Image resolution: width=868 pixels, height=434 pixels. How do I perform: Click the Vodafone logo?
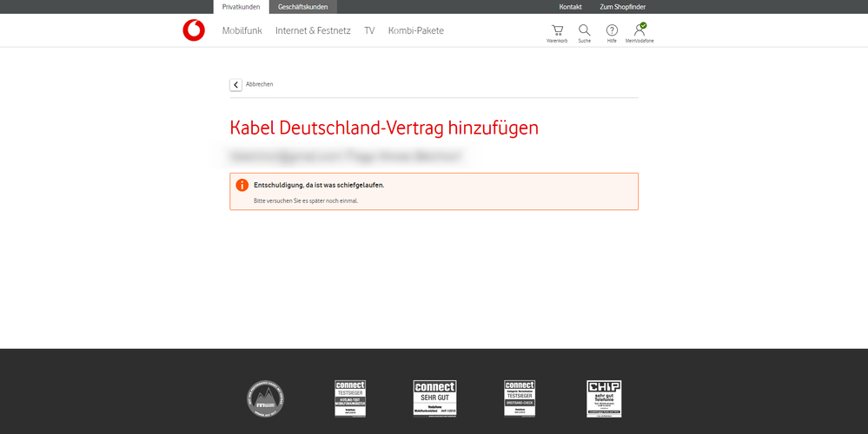(x=194, y=30)
